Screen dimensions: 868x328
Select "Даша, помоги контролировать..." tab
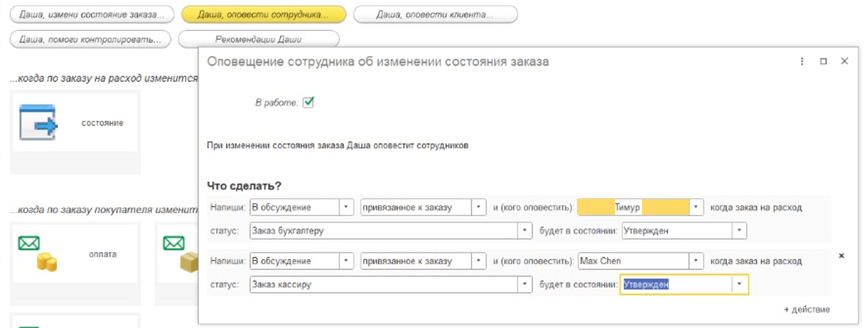click(x=90, y=39)
